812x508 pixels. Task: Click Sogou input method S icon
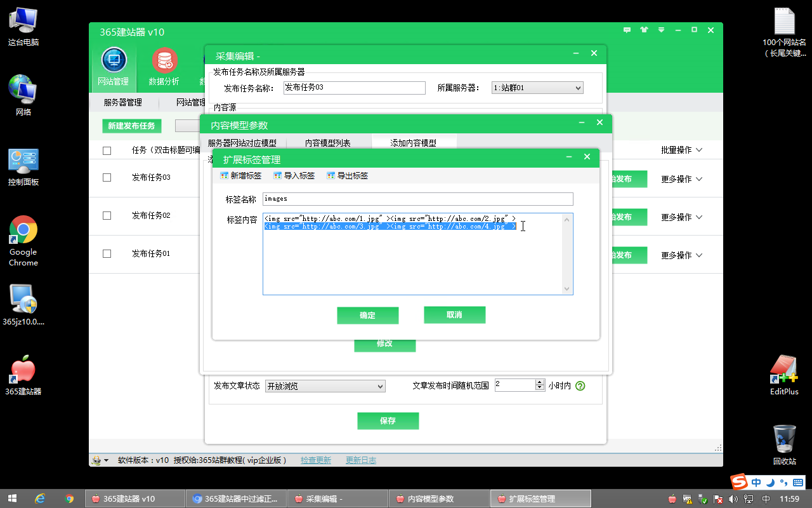(738, 482)
